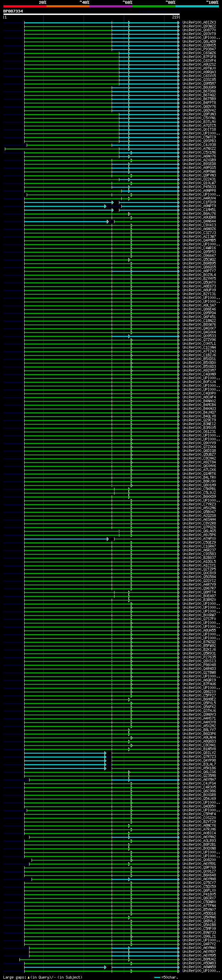Open hit UniRef100_A8IZK3
Viewport: 222px width, 980px height.
(199, 23)
